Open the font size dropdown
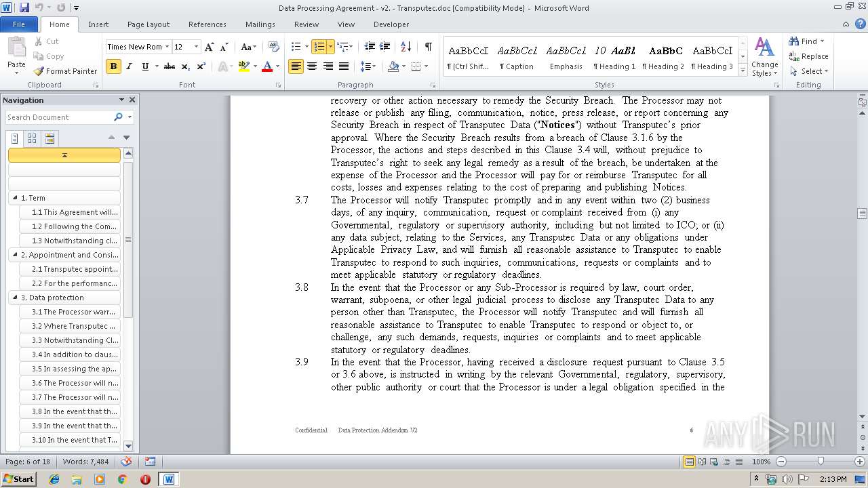The width and height of the screenshot is (868, 488). 197,47
